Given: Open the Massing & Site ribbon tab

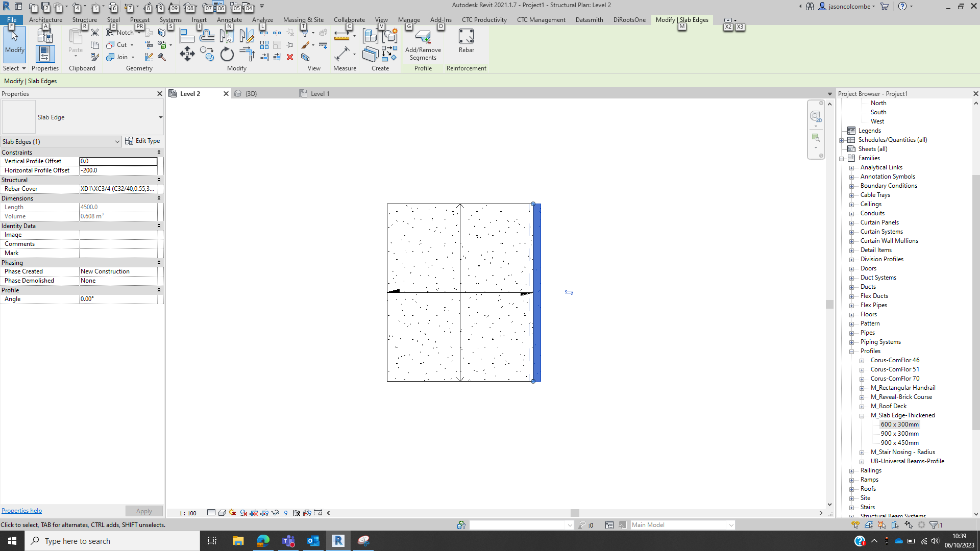Looking at the screenshot, I should coord(303,19).
